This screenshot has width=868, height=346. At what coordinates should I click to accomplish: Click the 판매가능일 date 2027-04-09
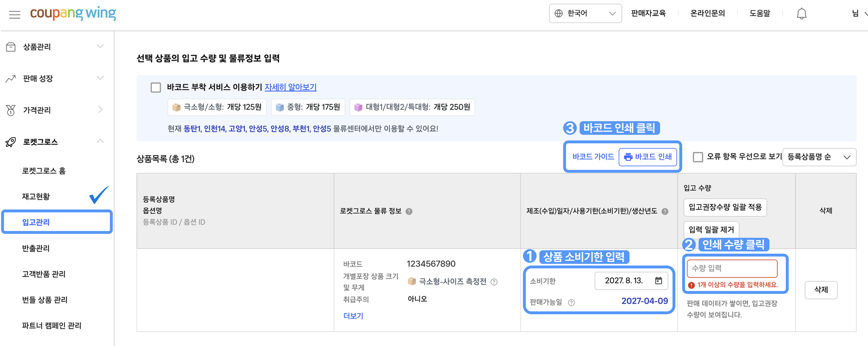pyautogui.click(x=644, y=301)
